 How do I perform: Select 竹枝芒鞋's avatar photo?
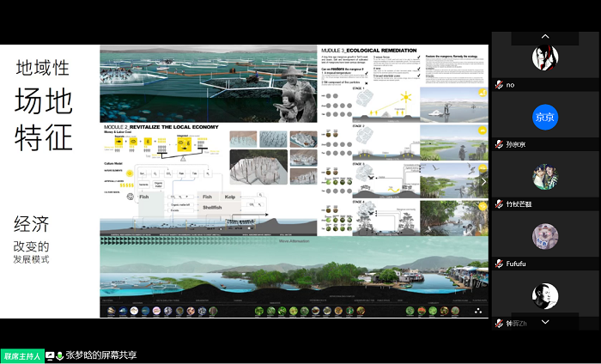[545, 177]
